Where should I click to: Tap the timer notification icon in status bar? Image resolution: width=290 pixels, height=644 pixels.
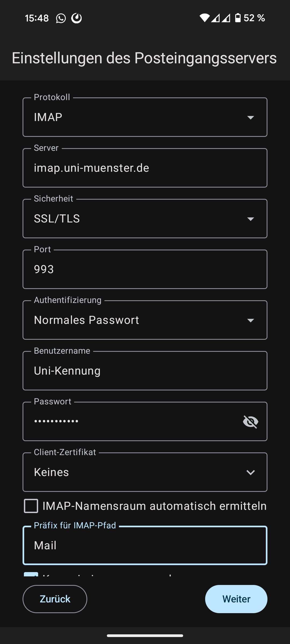point(77,18)
